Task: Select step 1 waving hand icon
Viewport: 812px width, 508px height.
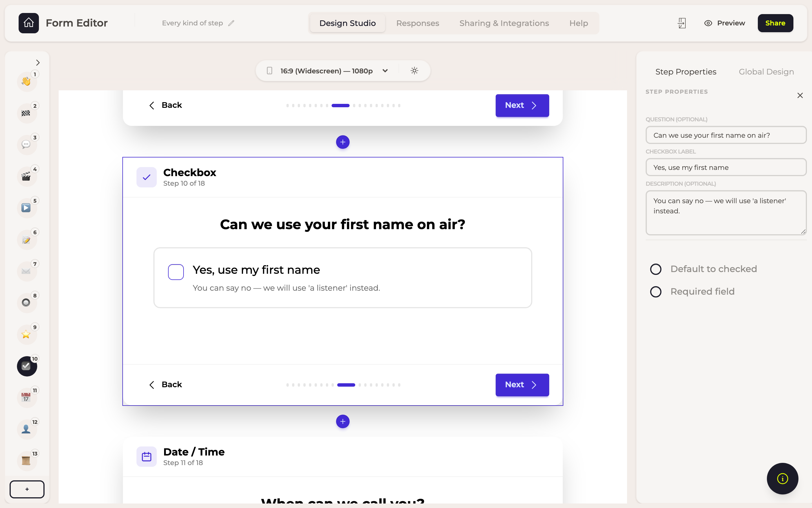Action: tap(27, 81)
